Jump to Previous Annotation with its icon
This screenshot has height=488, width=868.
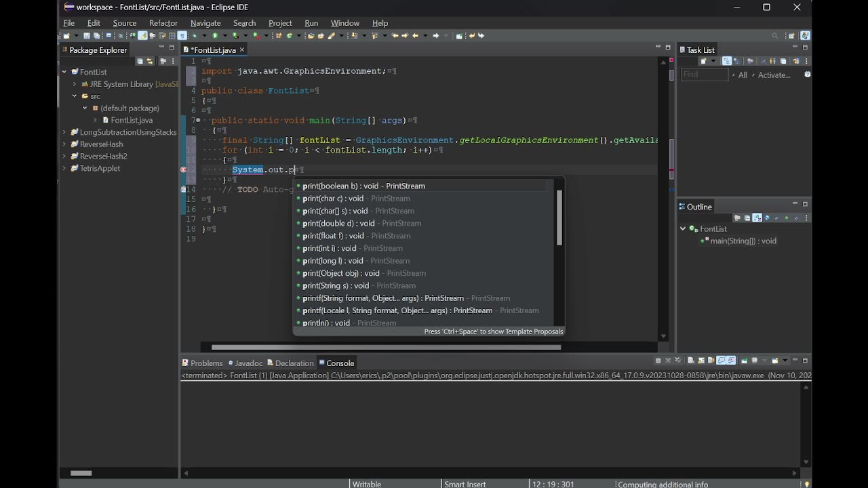(x=374, y=35)
